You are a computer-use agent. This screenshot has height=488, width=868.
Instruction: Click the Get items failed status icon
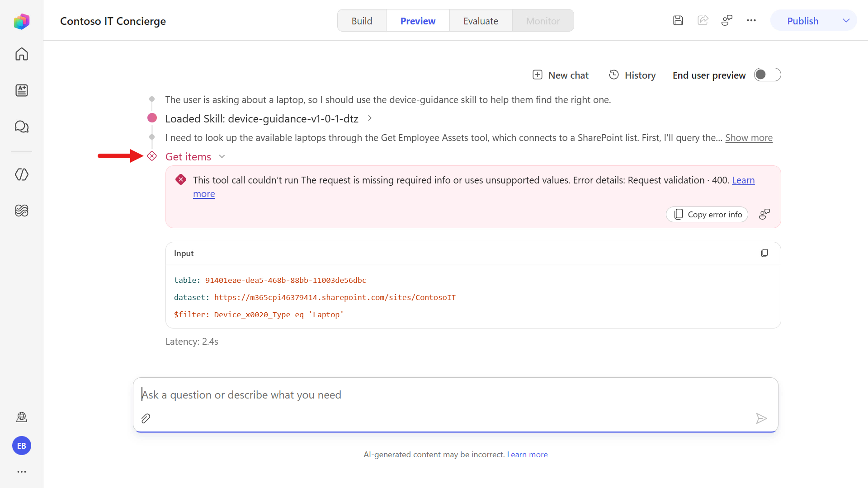pyautogui.click(x=152, y=156)
